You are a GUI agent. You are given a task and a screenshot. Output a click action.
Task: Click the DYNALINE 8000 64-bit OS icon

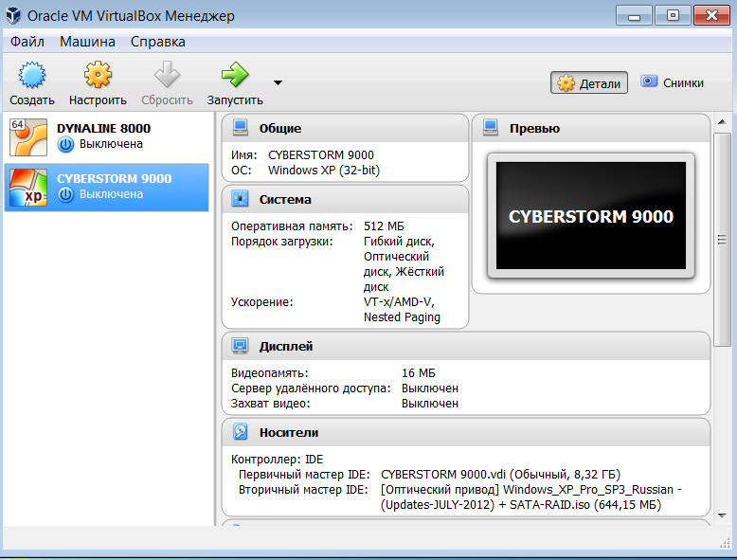[28, 136]
